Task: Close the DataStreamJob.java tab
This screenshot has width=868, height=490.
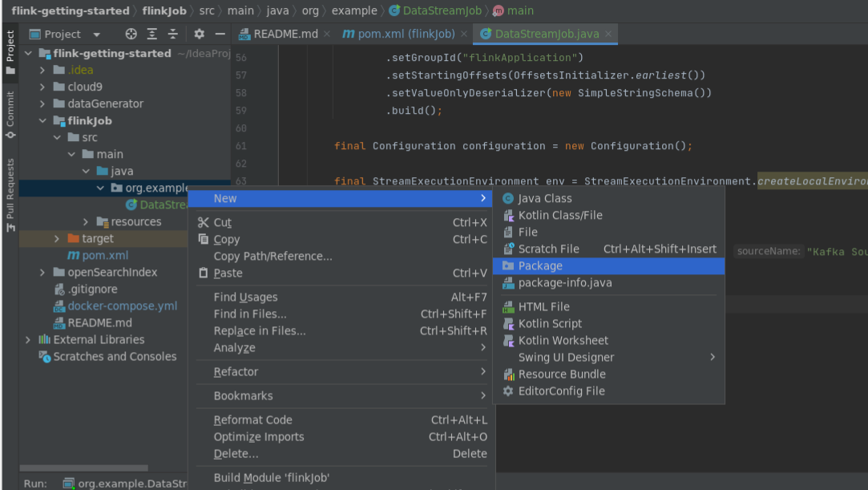Action: 608,34
